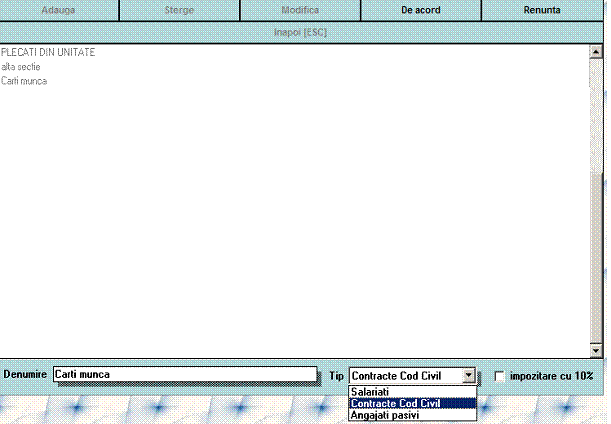Choose Salariati from the Tip list
This screenshot has width=611, height=424.
pyautogui.click(x=370, y=391)
